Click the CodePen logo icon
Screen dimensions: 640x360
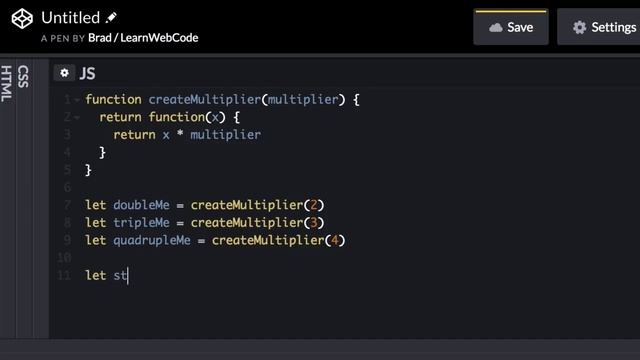pos(22,19)
